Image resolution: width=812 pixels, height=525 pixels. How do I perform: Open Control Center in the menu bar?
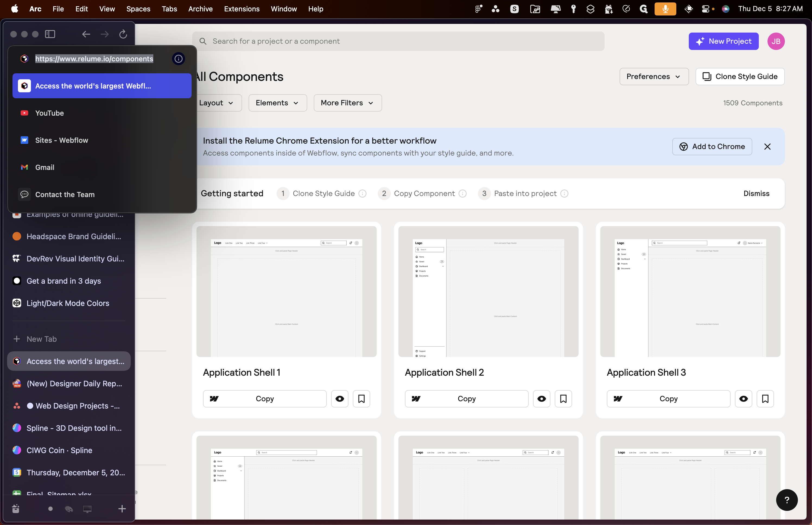pos(705,9)
